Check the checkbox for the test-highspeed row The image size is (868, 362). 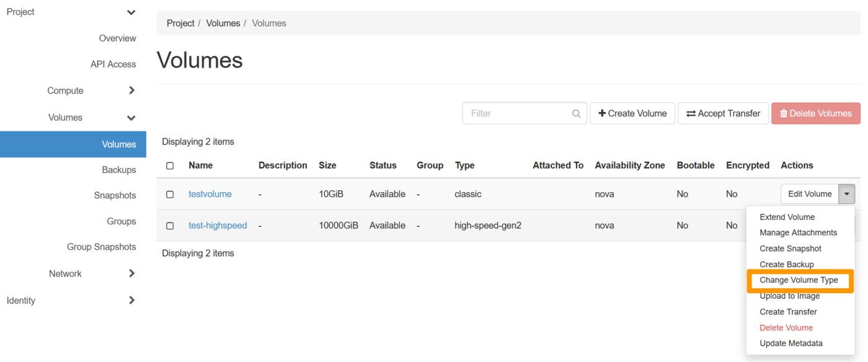170,225
